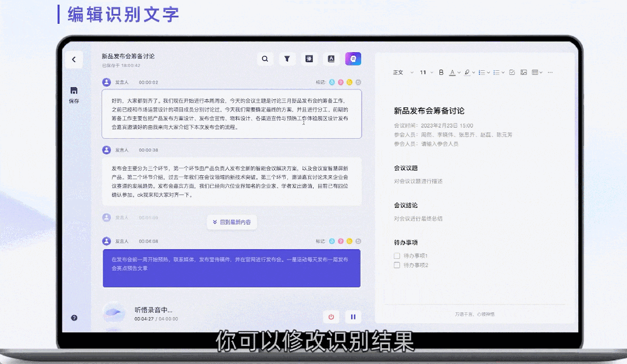Click the 会议时间 2023年2月23日 line
Image resolution: width=627 pixels, height=364 pixels.
click(x=434, y=125)
